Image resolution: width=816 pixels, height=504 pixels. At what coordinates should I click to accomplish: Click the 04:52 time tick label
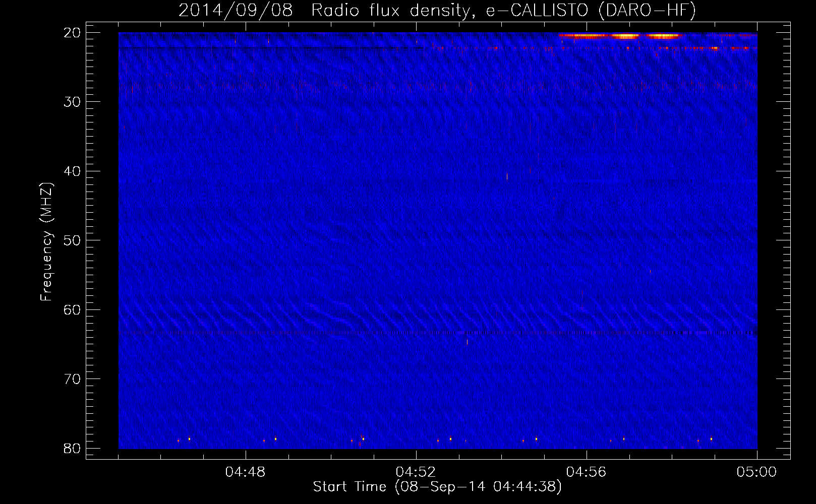[x=416, y=472]
